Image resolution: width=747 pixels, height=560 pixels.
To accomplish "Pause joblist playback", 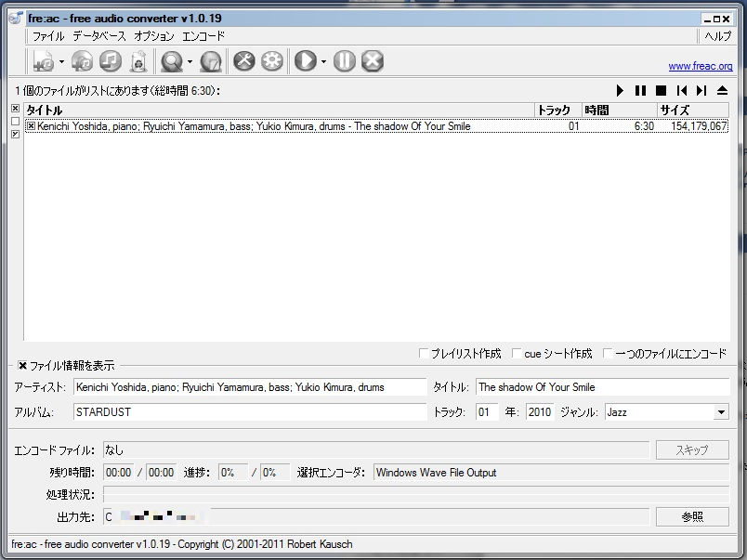I will 640,90.
